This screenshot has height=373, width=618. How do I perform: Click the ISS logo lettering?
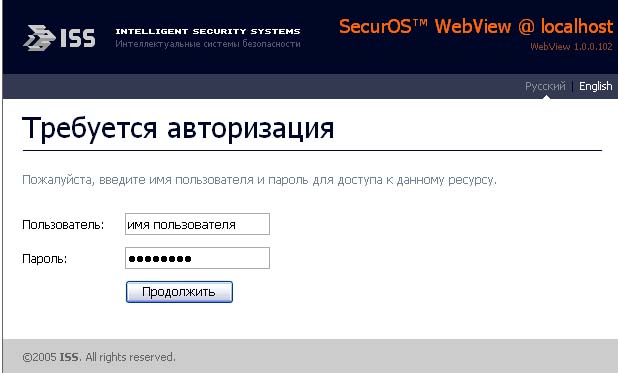(x=78, y=38)
